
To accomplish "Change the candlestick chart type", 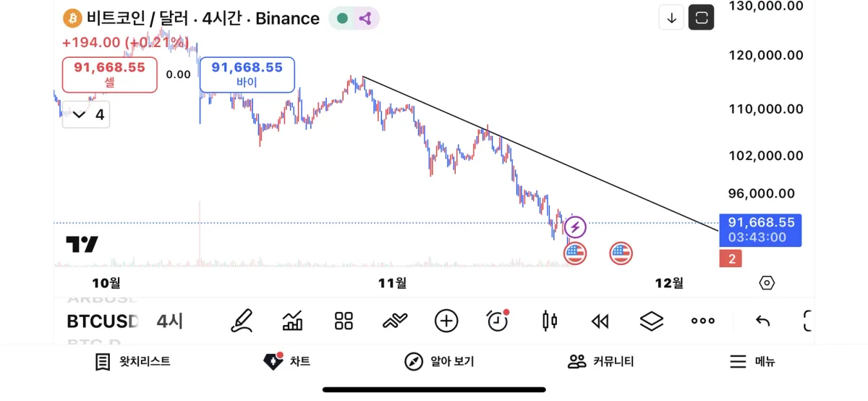I will [x=550, y=321].
